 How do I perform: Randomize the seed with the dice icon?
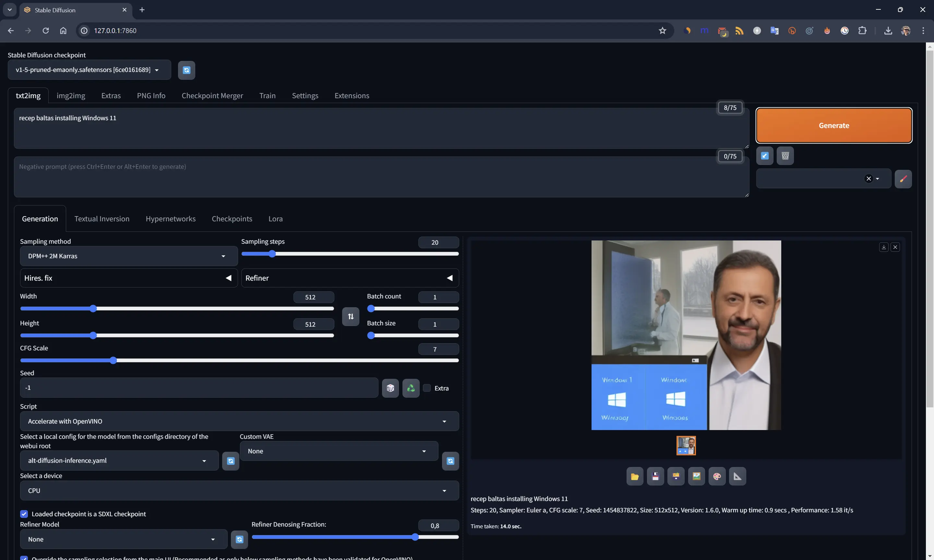(x=390, y=388)
